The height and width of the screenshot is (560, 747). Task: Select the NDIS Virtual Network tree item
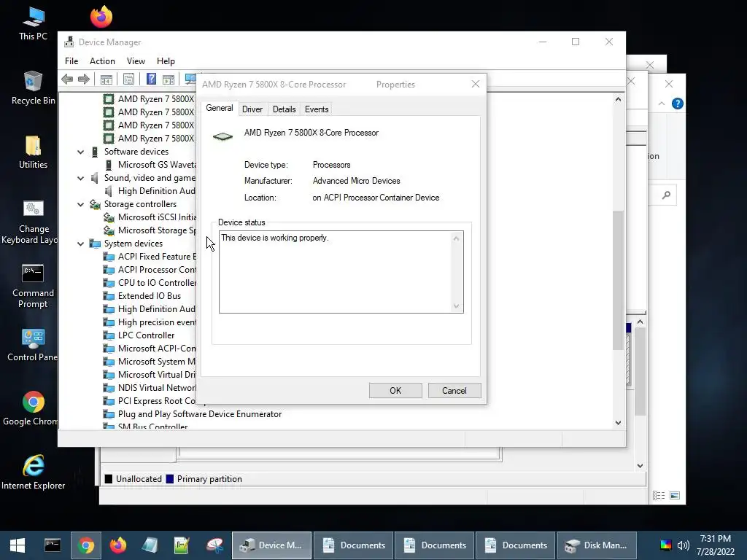tap(157, 388)
